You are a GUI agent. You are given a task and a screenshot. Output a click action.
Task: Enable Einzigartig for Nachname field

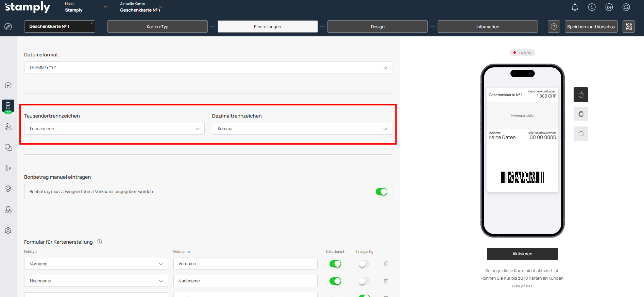pos(364,281)
